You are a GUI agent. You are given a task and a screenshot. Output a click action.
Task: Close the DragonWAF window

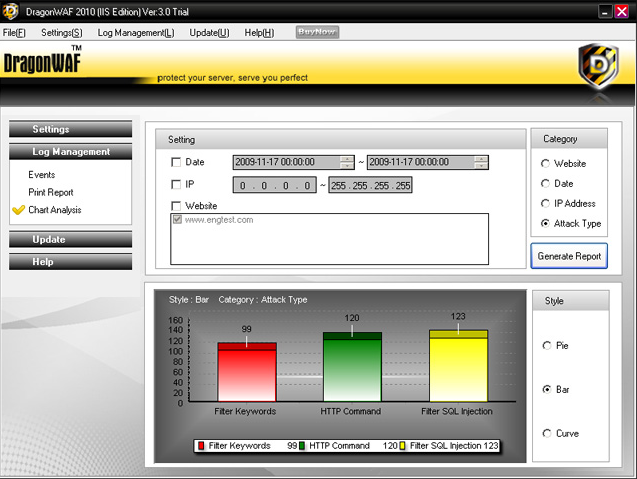(x=622, y=11)
